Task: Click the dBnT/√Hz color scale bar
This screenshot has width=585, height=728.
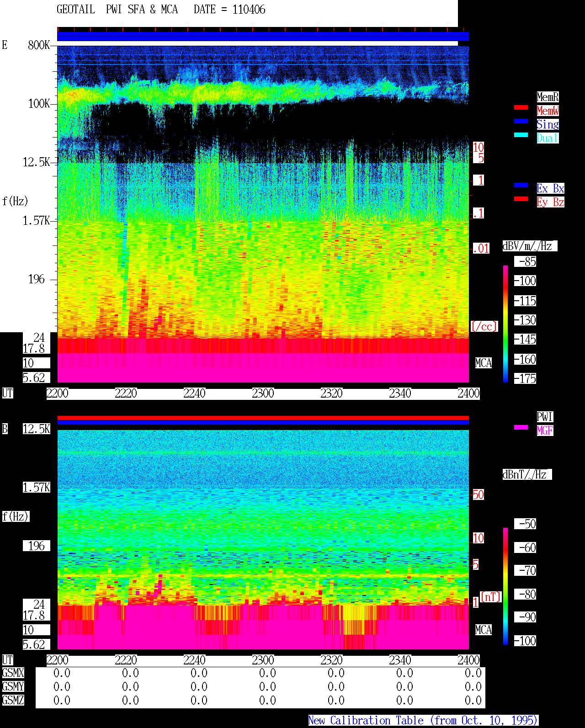Action: (505, 586)
